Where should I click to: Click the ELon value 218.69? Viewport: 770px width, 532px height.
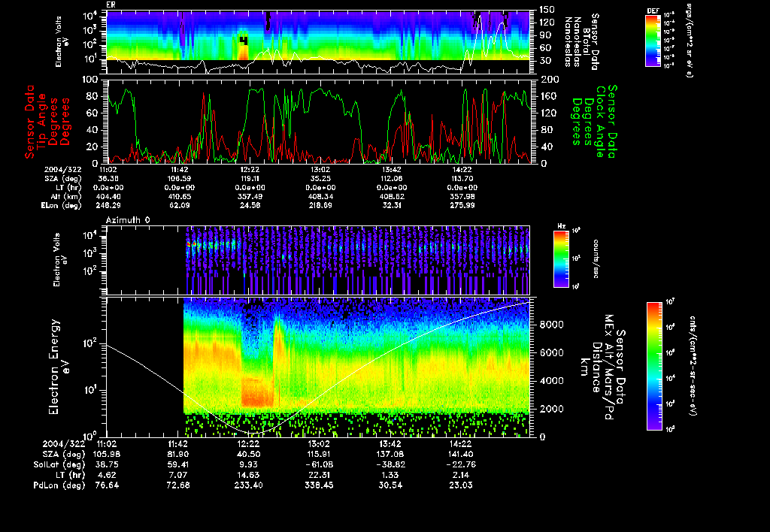[x=320, y=205]
